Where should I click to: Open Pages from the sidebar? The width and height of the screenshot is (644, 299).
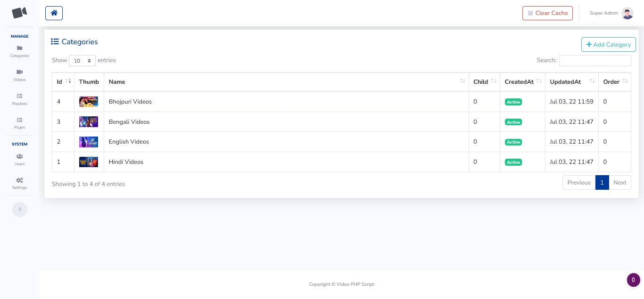point(19,123)
